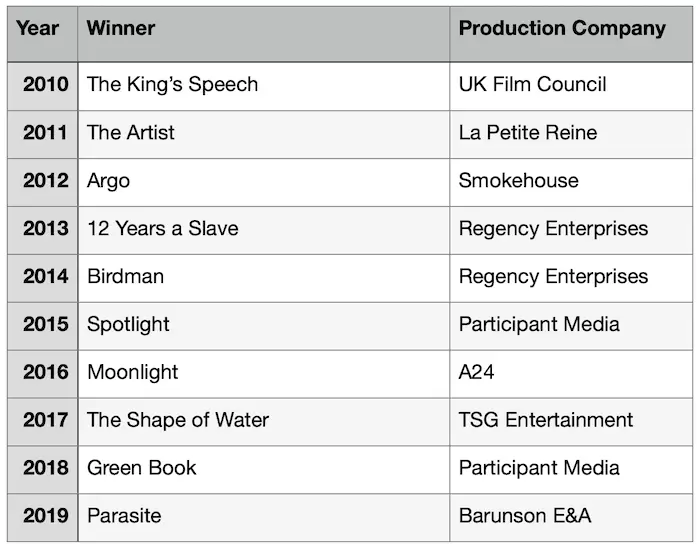This screenshot has height=553, width=700.
Task: Select the La Petite Reine cell
Action: (x=571, y=134)
